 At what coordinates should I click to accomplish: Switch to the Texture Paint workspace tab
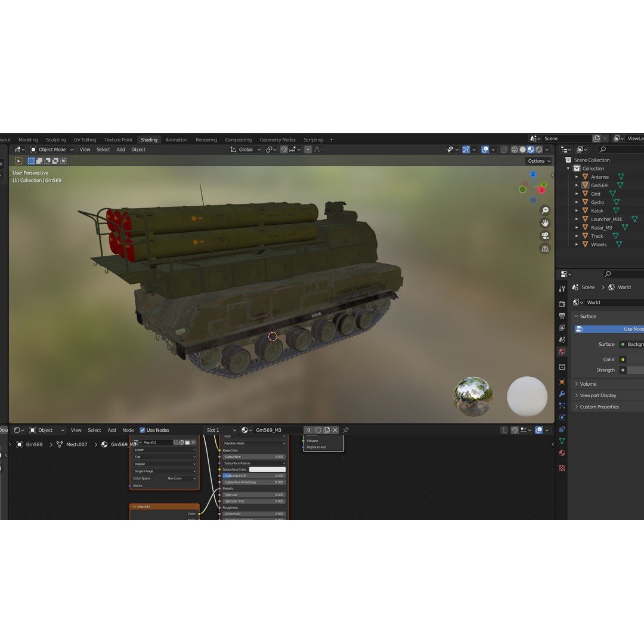pos(118,140)
